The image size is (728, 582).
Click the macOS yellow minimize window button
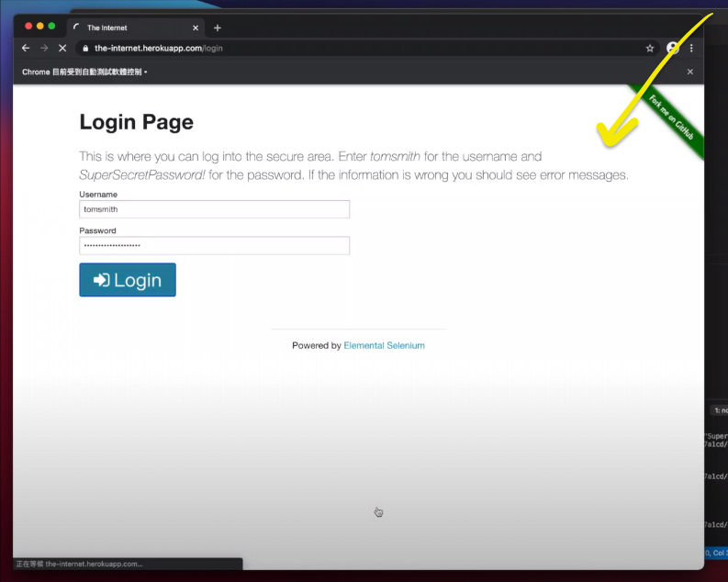click(x=39, y=26)
